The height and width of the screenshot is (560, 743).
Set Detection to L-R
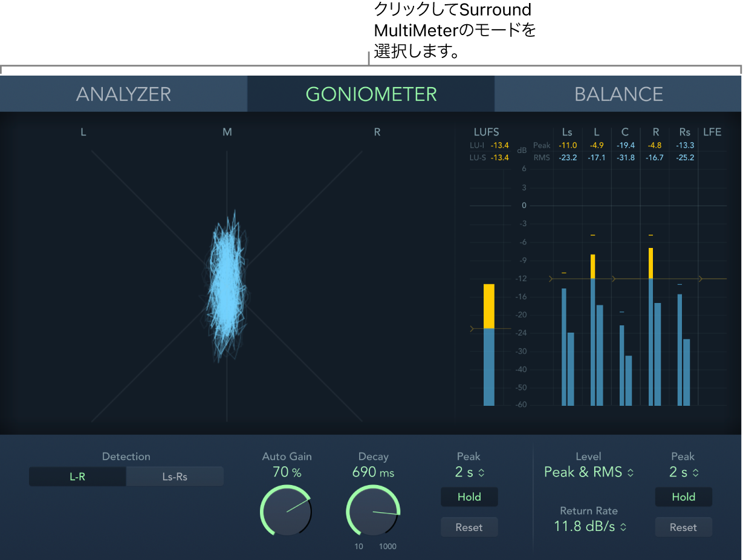[77, 477]
